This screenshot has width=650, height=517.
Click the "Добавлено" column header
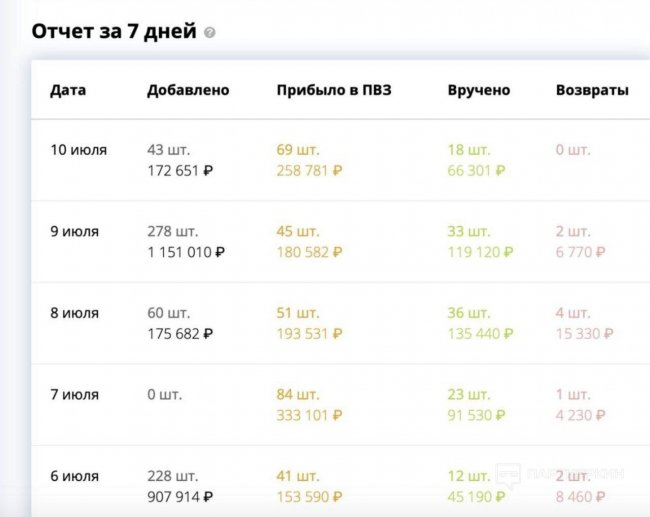tap(188, 90)
